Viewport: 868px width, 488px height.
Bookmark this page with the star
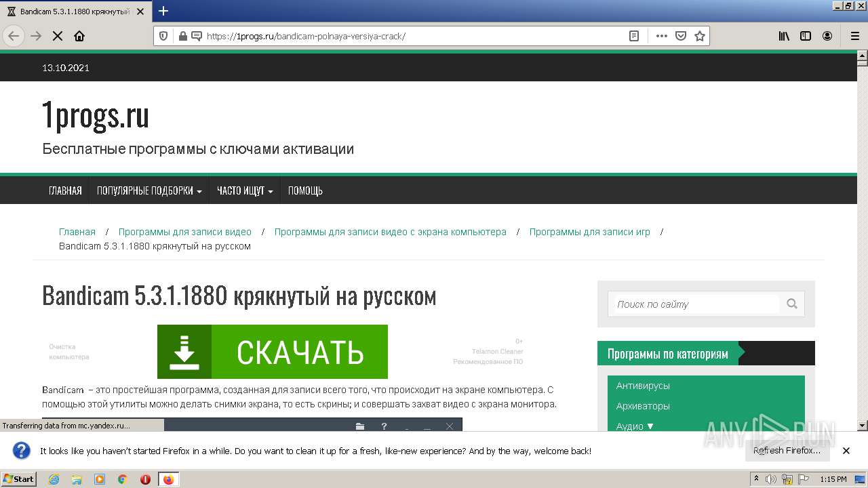click(x=700, y=36)
